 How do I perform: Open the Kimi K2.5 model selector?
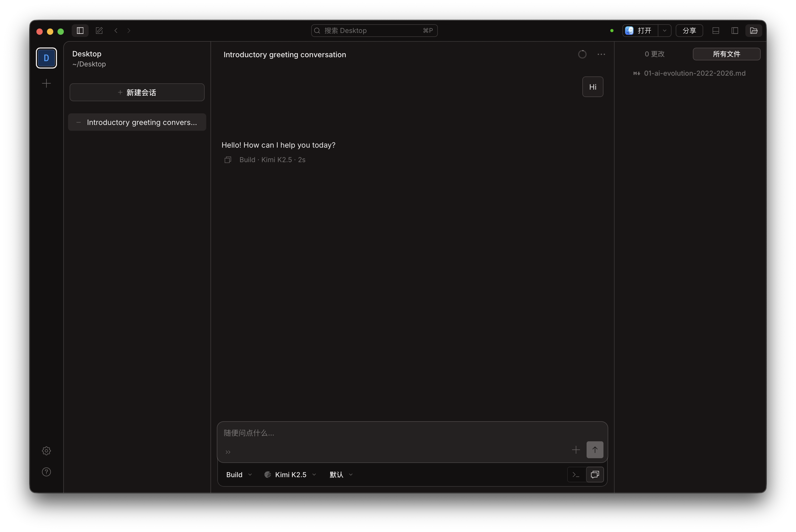tap(291, 475)
